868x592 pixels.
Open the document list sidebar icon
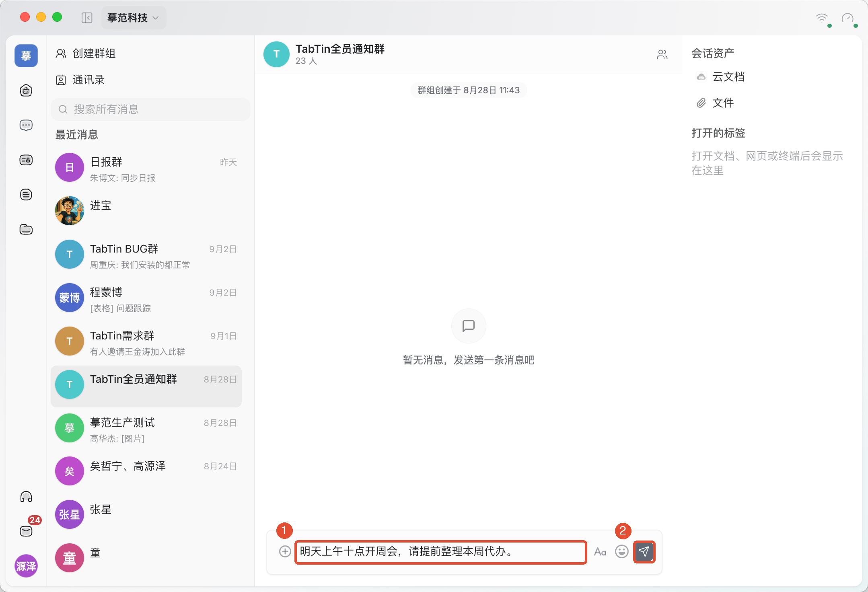[26, 195]
